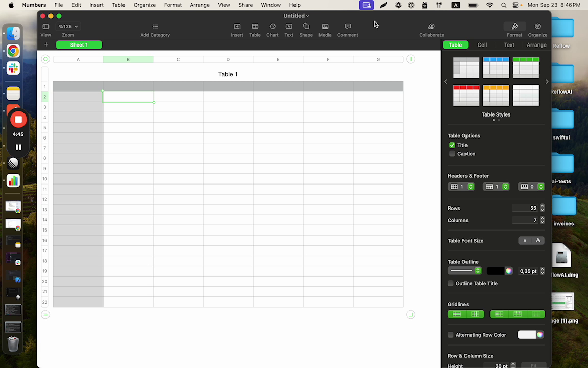Insert a Chart from the toolbar
The height and width of the screenshot is (368, 588).
272,29
